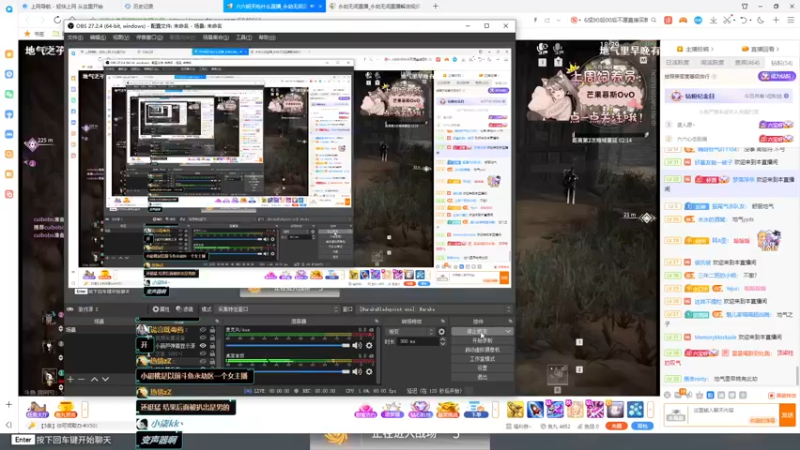Click chat panel vertical scrollbar

click(x=797, y=375)
